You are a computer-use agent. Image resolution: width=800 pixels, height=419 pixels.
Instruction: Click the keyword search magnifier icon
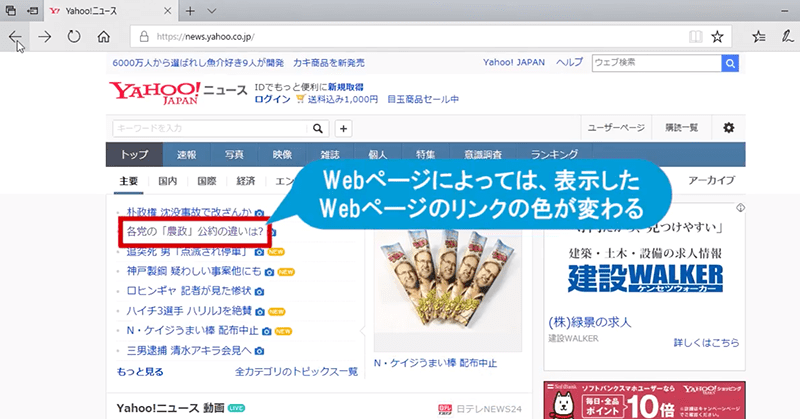(318, 129)
